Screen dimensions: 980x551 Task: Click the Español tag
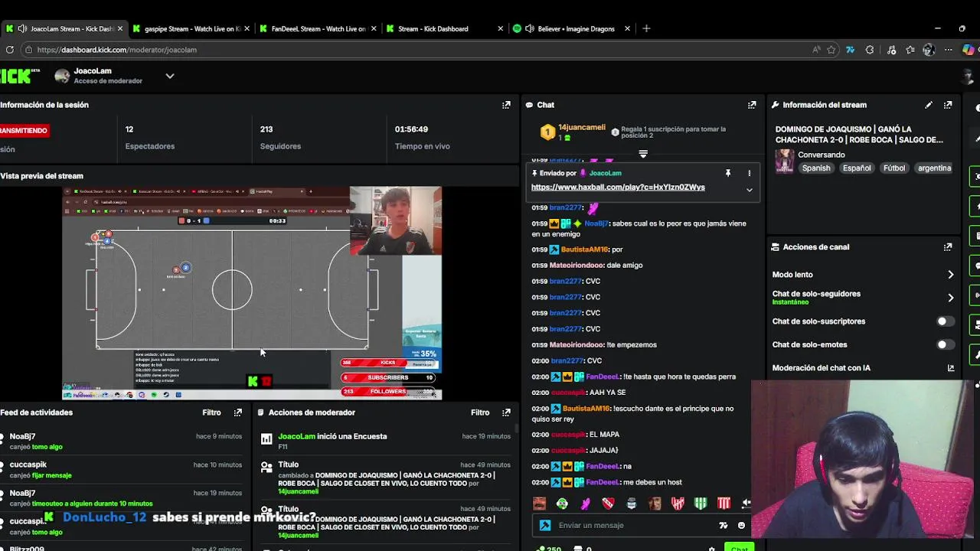(857, 168)
